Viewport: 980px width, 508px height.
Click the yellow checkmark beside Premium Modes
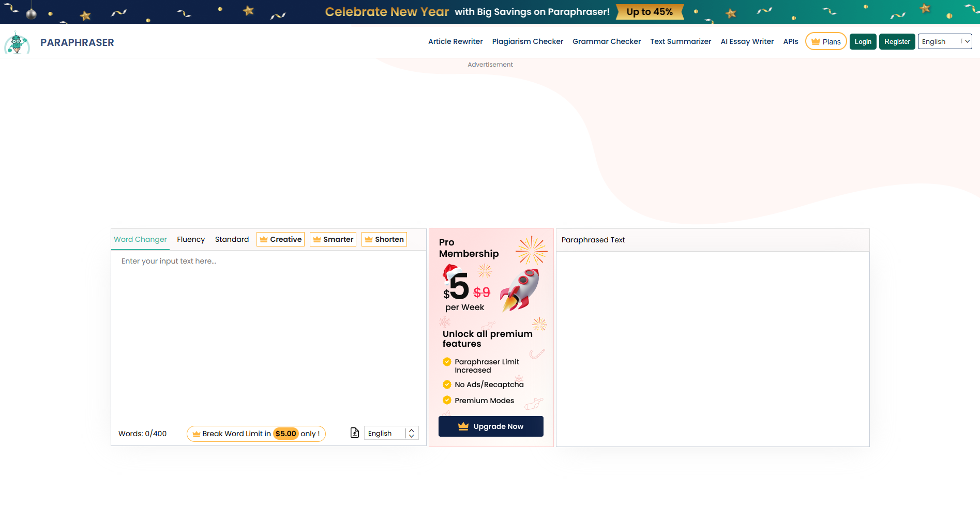click(447, 400)
